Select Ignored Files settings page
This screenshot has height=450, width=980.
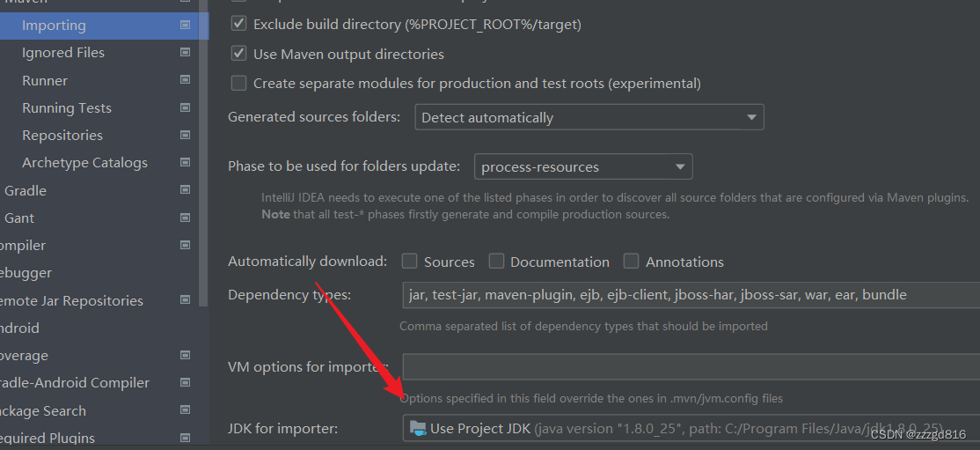63,53
